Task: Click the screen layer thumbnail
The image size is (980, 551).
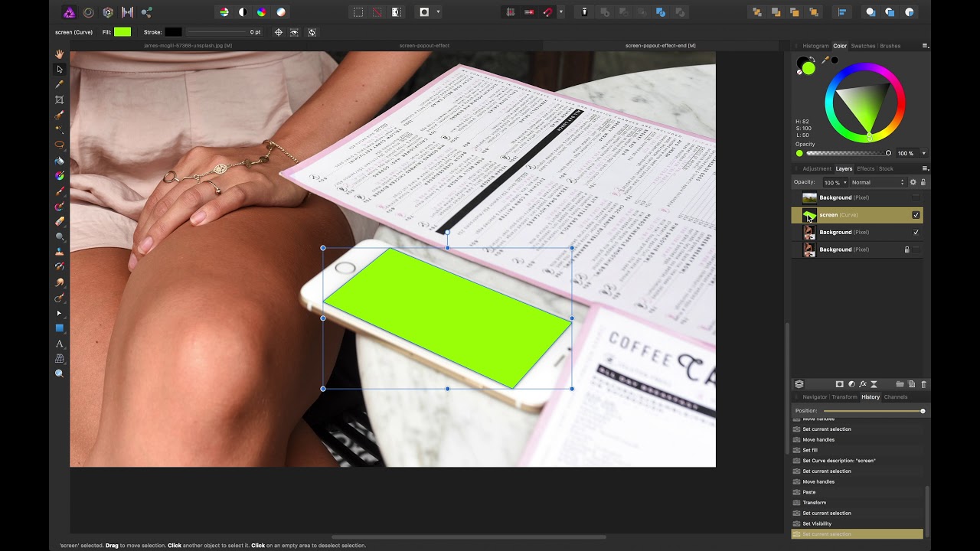Action: 809,215
